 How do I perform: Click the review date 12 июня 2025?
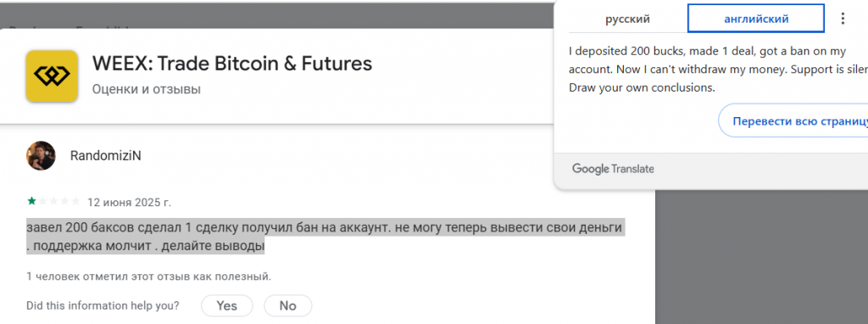130,202
